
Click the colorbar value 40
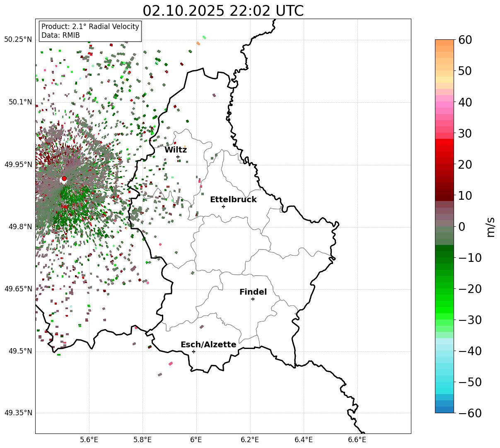click(x=465, y=102)
